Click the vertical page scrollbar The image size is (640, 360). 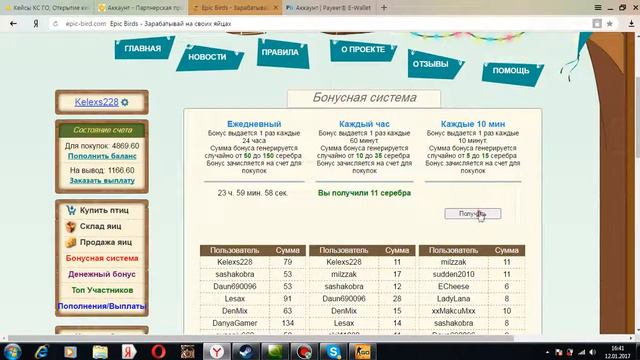pyautogui.click(x=637, y=116)
